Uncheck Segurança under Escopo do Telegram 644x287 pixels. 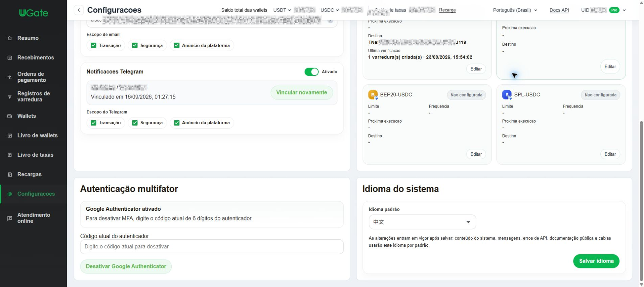click(x=135, y=123)
